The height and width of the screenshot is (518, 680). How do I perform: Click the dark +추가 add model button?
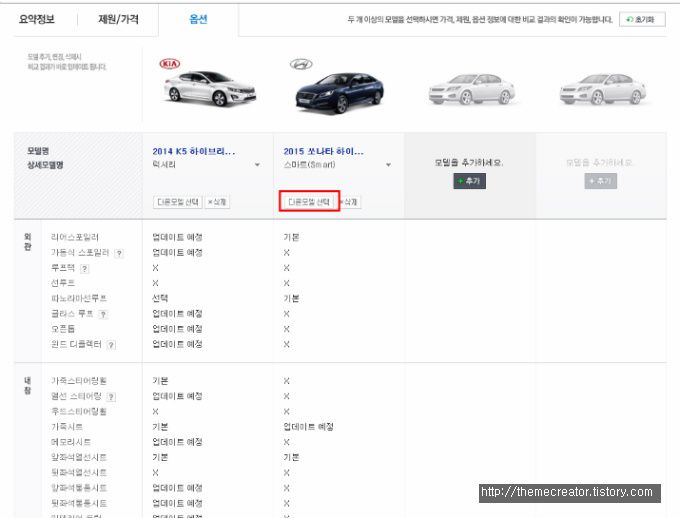[x=470, y=181]
